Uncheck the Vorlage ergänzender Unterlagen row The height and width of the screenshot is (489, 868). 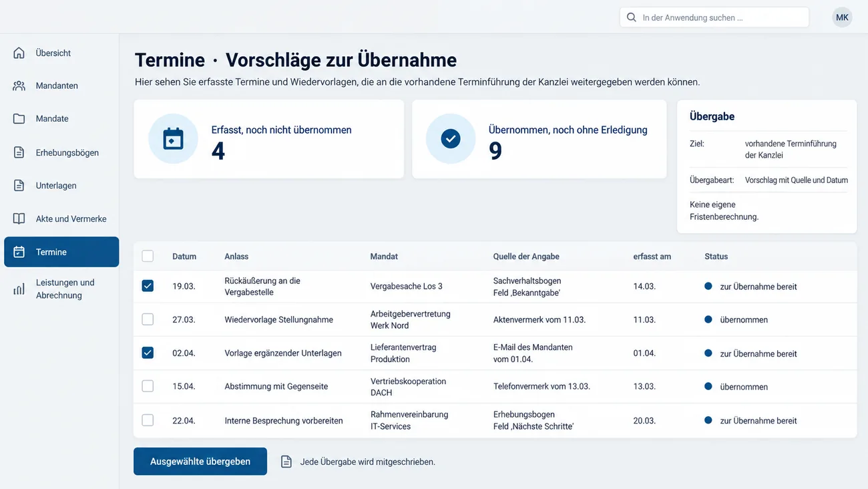point(148,353)
